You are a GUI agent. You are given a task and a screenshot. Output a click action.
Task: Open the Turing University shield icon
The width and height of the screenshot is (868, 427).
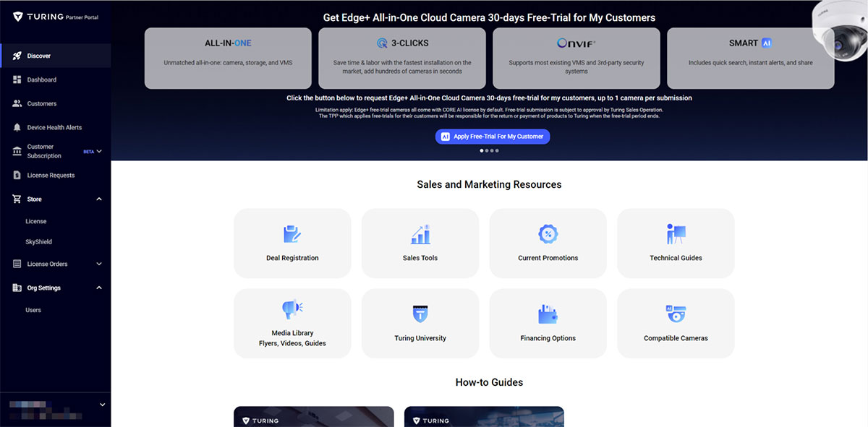(x=420, y=314)
